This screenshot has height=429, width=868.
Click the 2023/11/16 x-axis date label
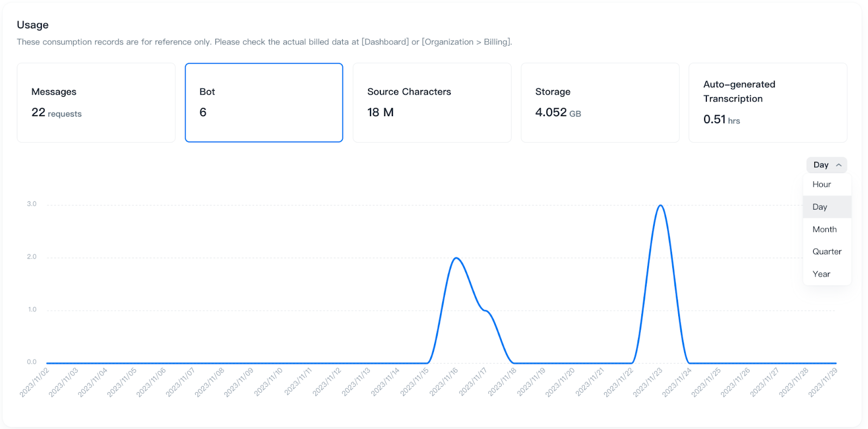pyautogui.click(x=444, y=382)
